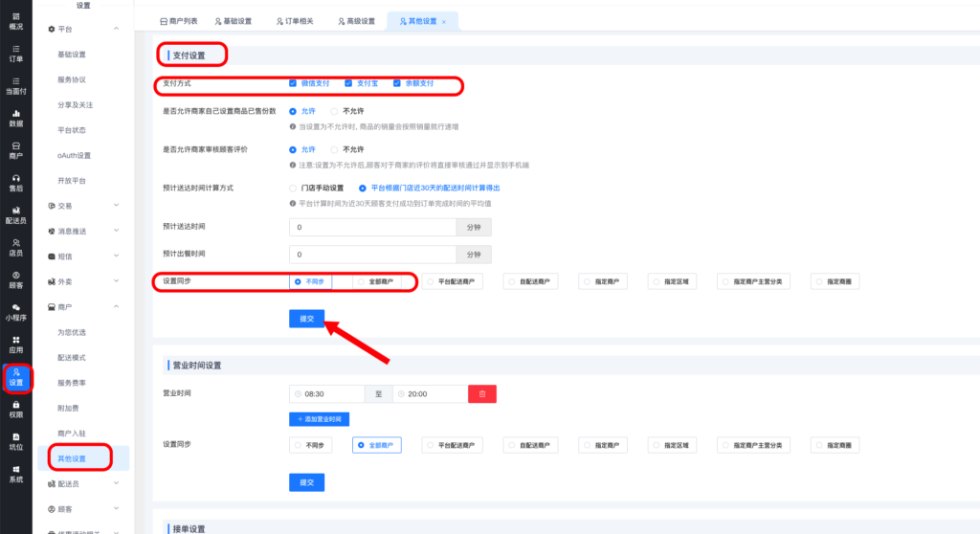Viewport: 980px width, 534px height.
Task: Open the 订单 section in left sidebar
Action: 15,54
